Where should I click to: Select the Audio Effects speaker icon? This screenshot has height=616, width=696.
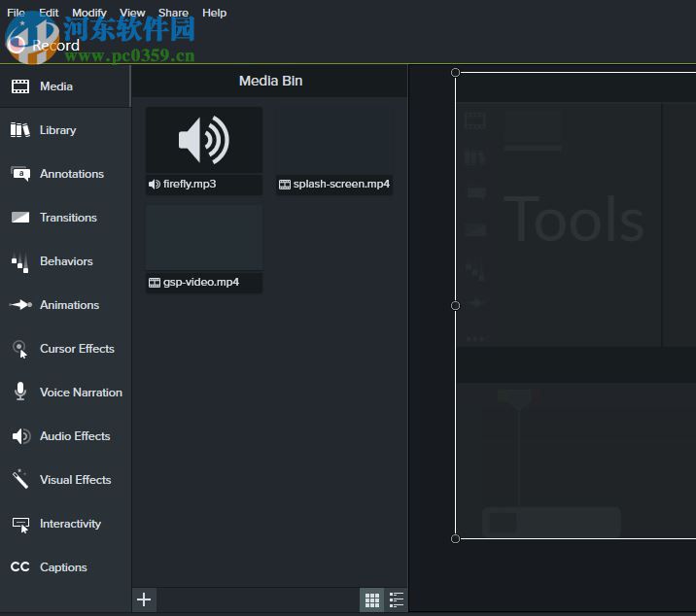point(20,436)
